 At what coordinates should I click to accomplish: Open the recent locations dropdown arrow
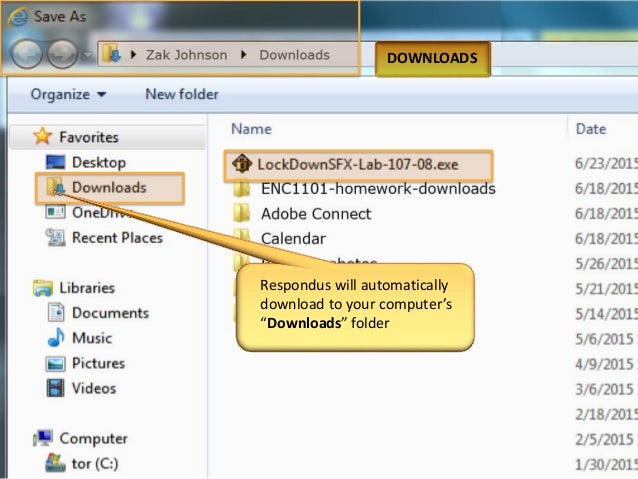pyautogui.click(x=87, y=55)
